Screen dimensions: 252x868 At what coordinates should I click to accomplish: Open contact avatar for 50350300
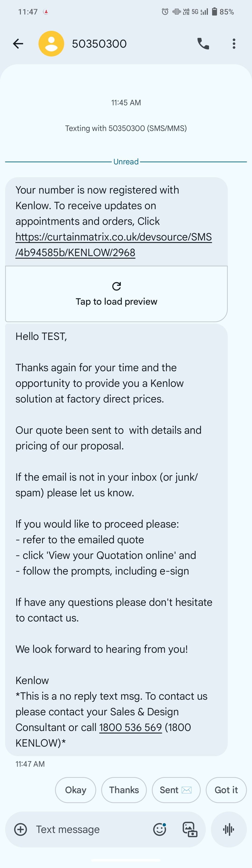tap(51, 43)
